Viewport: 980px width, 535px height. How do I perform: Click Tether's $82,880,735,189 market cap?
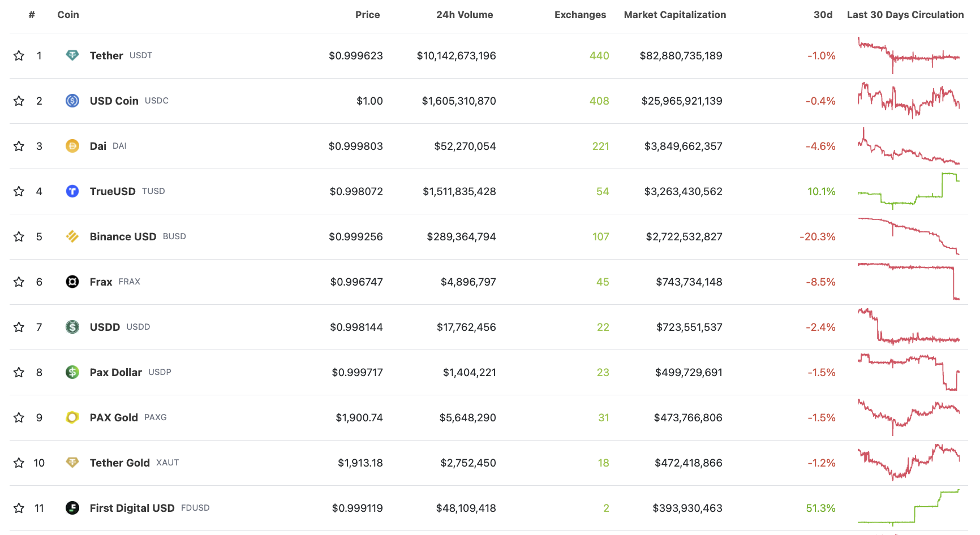coord(681,55)
